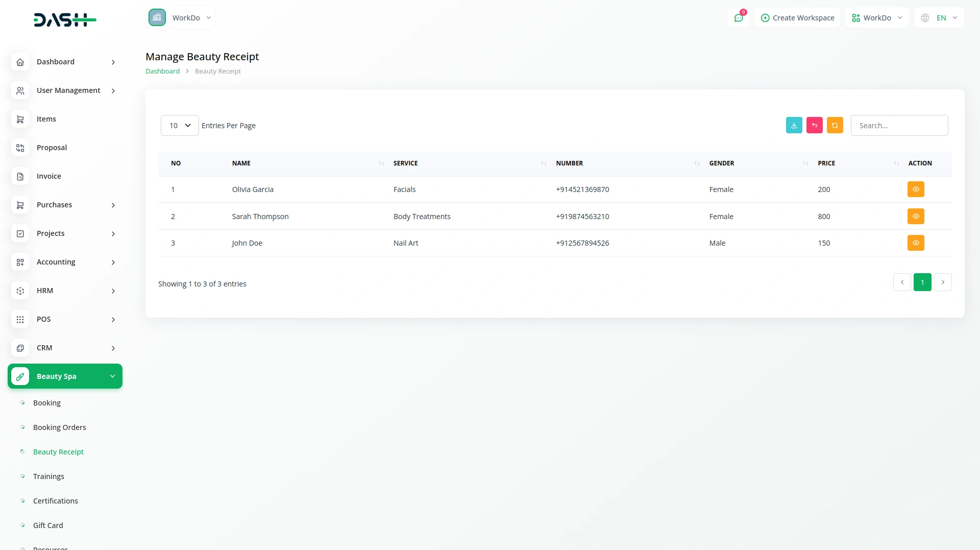Viewport: 980px width, 550px height.
Task: Follow the Dashboard breadcrumb link
Action: pos(162,71)
